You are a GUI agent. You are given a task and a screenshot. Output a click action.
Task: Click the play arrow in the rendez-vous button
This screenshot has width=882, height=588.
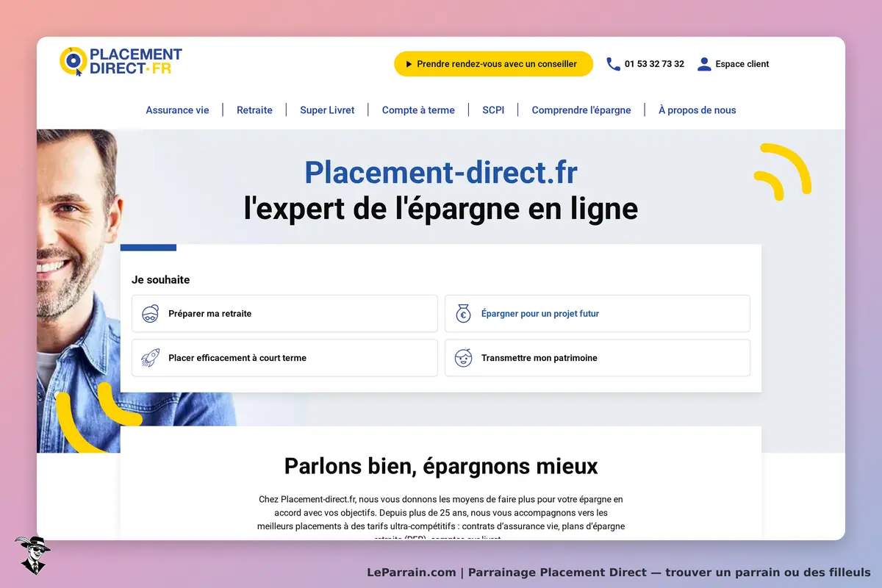tap(409, 64)
